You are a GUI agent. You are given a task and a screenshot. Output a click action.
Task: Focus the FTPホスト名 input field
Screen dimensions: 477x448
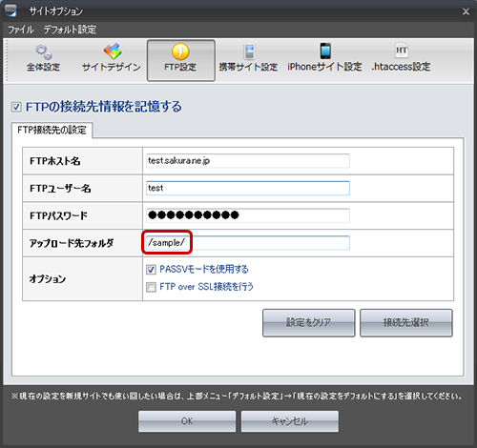pos(248,161)
